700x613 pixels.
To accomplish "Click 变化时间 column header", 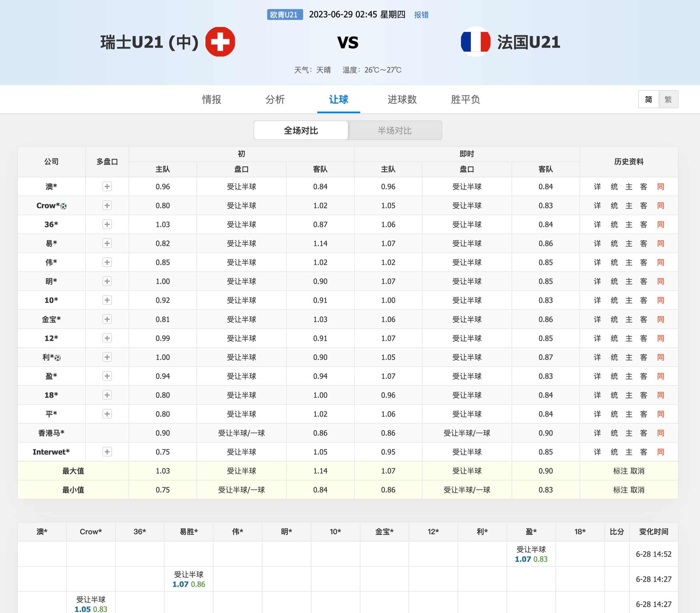I will 654,532.
